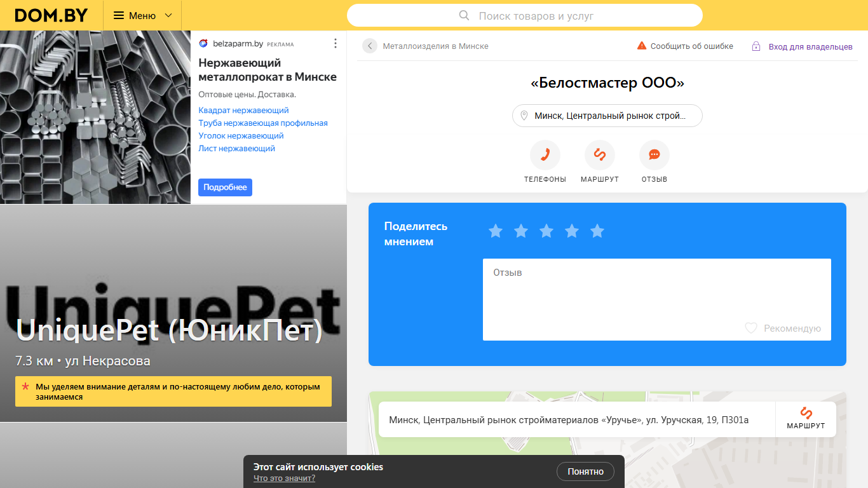Click the hamburger menu icon
The width and height of the screenshot is (868, 488).
pyautogui.click(x=119, y=15)
